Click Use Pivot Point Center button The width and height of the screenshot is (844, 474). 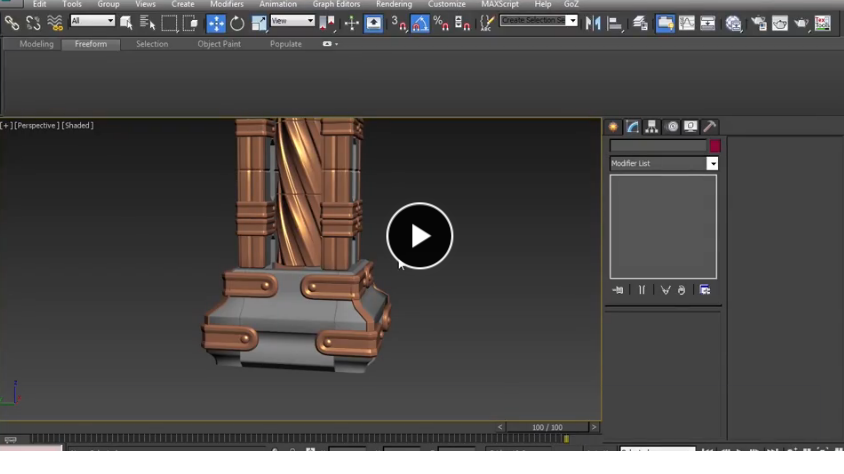(327, 23)
